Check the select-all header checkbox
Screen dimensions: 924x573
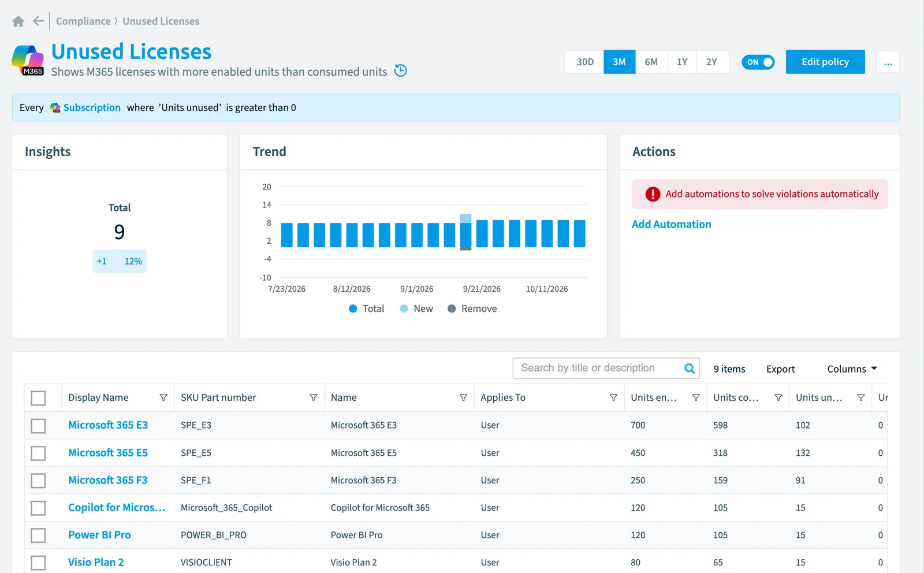38,398
